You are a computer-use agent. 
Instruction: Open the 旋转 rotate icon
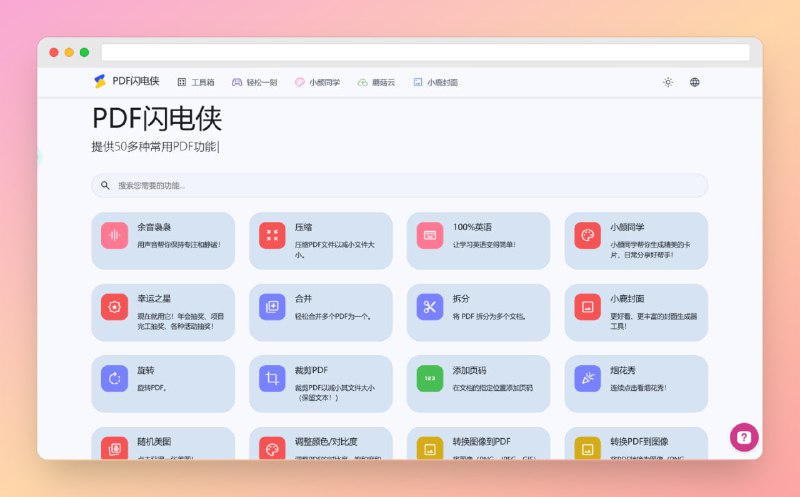[x=114, y=379]
